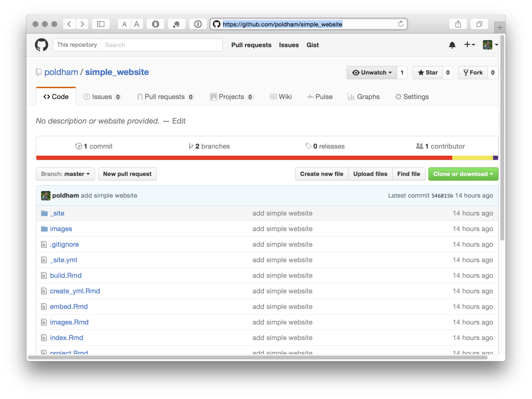Image resolution: width=532 pixels, height=399 pixels.
Task: Click the GitHub Octocat logo
Action: coord(42,45)
